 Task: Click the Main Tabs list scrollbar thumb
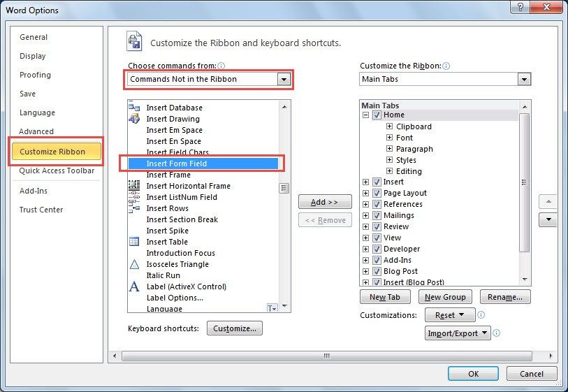click(x=524, y=182)
